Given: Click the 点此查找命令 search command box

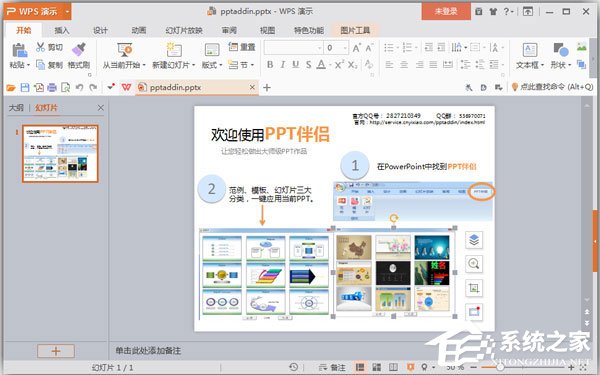Looking at the screenshot, I should click(x=553, y=87).
